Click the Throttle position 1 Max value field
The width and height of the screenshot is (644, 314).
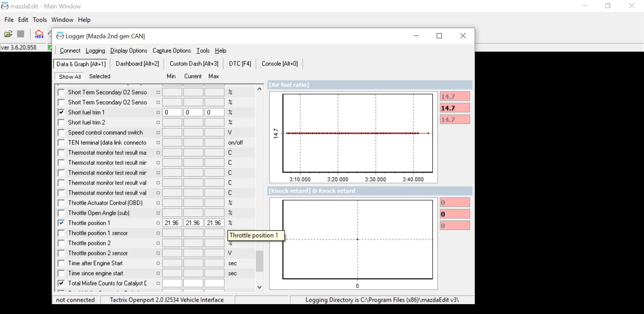(214, 223)
